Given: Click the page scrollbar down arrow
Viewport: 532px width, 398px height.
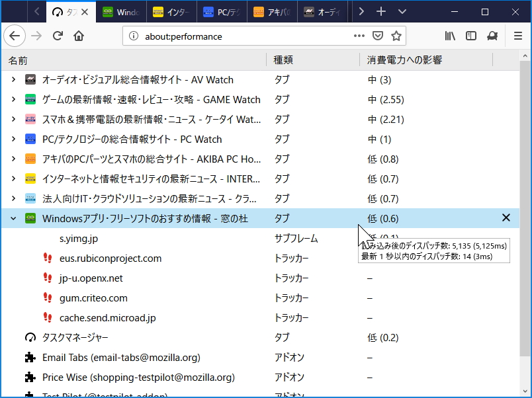Looking at the screenshot, I should point(525,392).
